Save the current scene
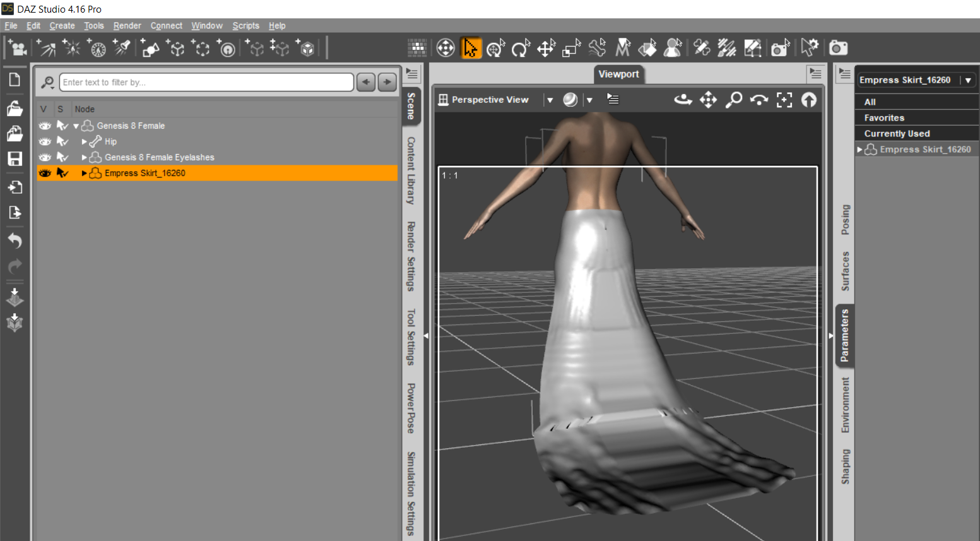980x541 pixels. click(15, 158)
